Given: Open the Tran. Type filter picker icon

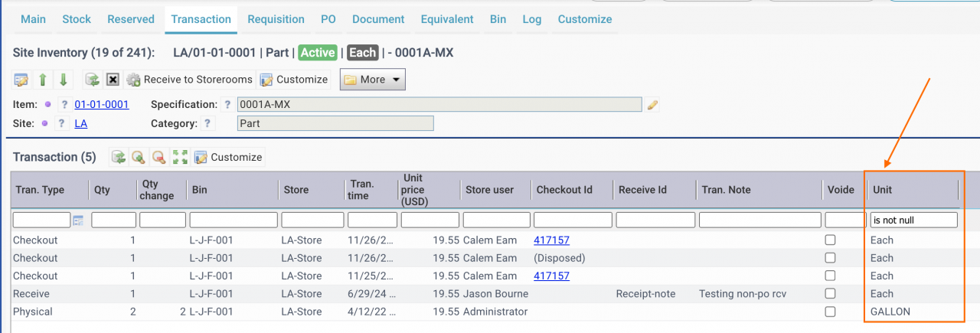Looking at the screenshot, I should coord(78,220).
